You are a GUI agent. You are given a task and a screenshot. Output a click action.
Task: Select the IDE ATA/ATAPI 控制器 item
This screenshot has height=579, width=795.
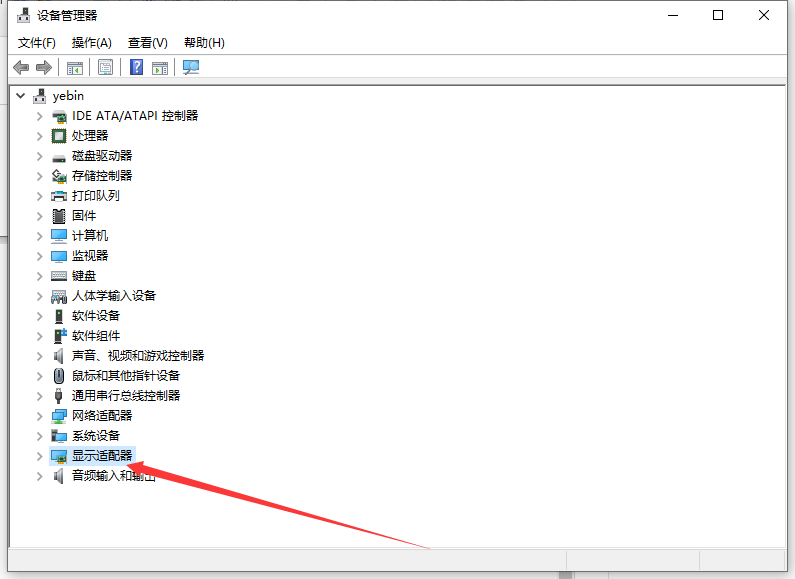click(134, 116)
